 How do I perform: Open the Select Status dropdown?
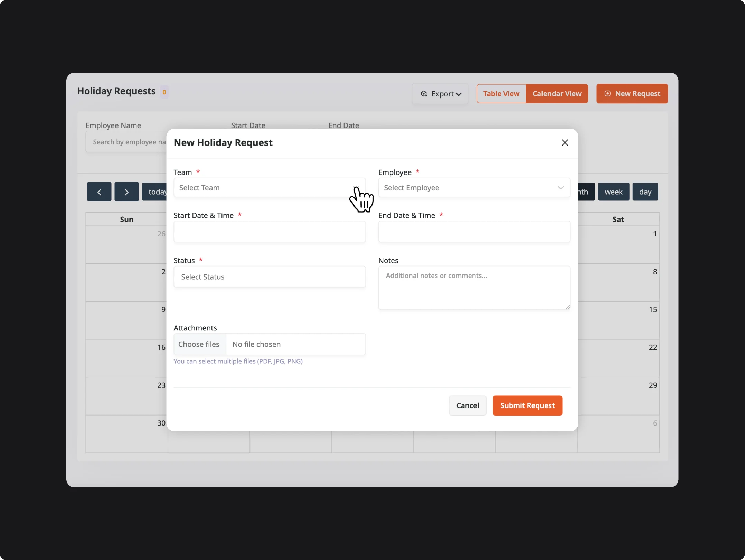tap(269, 277)
